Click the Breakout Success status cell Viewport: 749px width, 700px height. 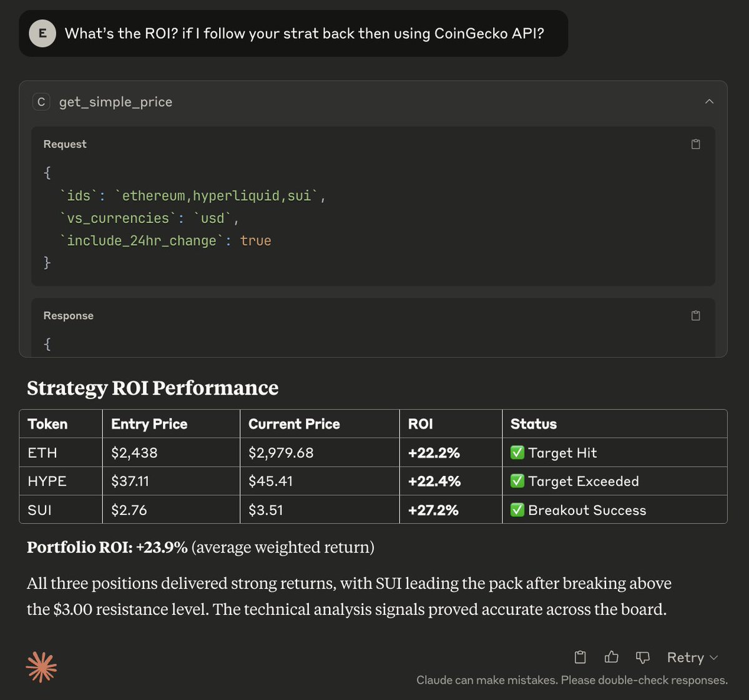point(615,510)
